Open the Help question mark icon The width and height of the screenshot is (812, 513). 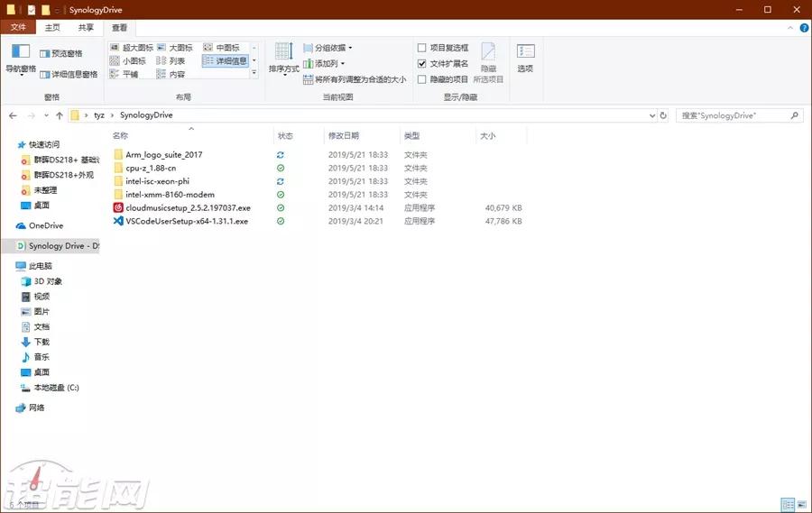(x=804, y=28)
